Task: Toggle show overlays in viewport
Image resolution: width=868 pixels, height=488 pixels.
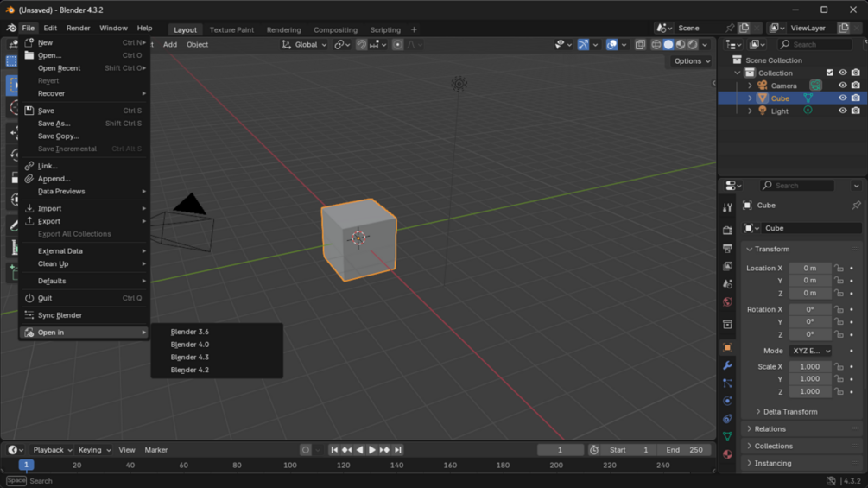Action: pyautogui.click(x=611, y=45)
